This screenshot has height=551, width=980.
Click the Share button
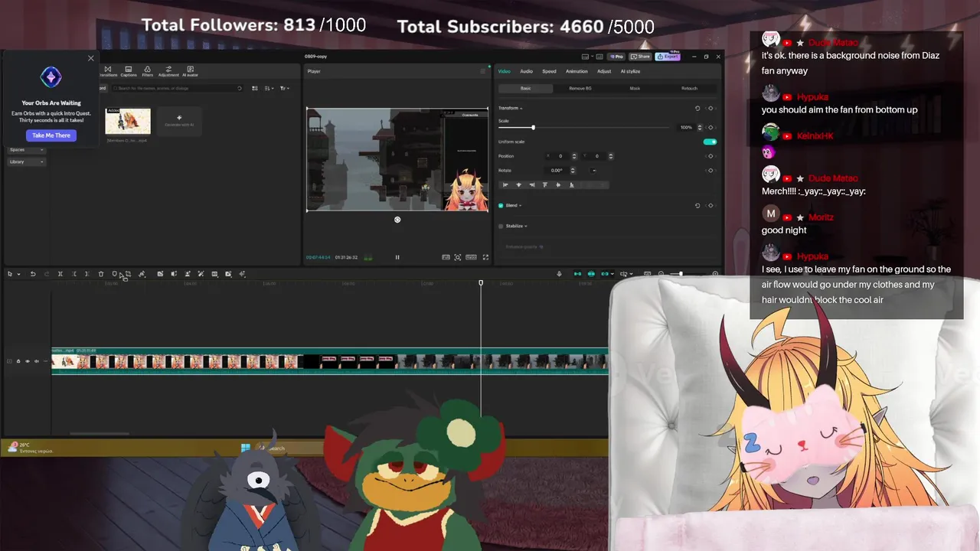click(641, 57)
